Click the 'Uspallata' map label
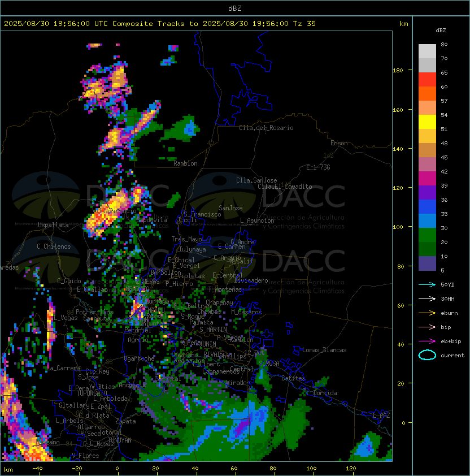The height and width of the screenshot is (476, 470). click(x=53, y=225)
